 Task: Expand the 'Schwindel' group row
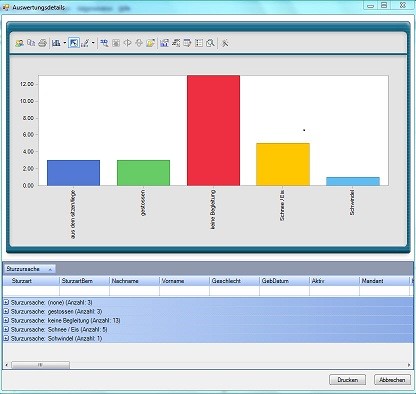point(6,338)
